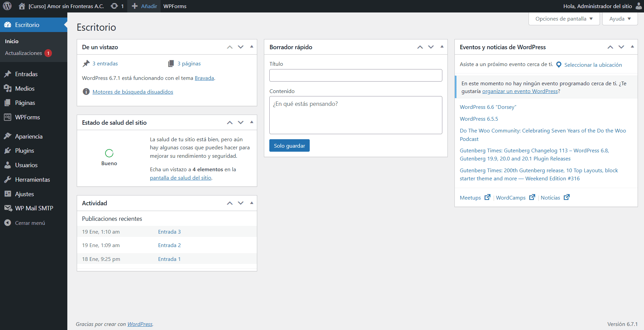Open the Entrada 3 post link

[x=169, y=232]
